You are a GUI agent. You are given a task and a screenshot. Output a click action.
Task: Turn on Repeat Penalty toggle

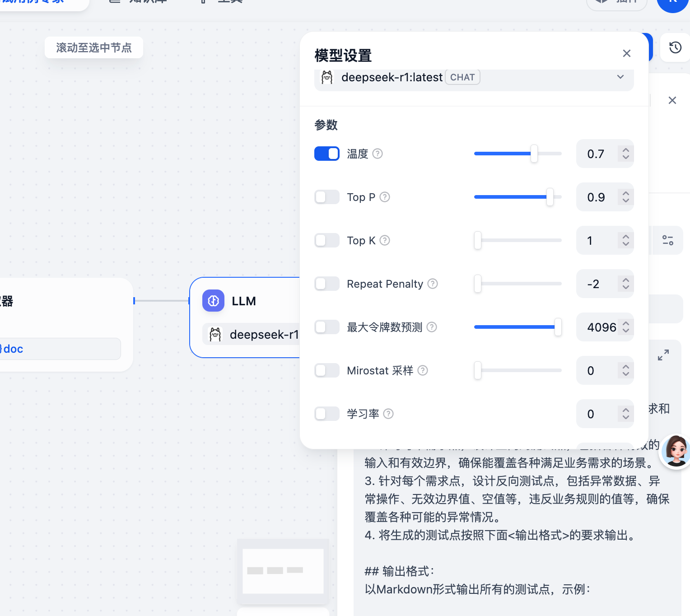pyautogui.click(x=327, y=284)
